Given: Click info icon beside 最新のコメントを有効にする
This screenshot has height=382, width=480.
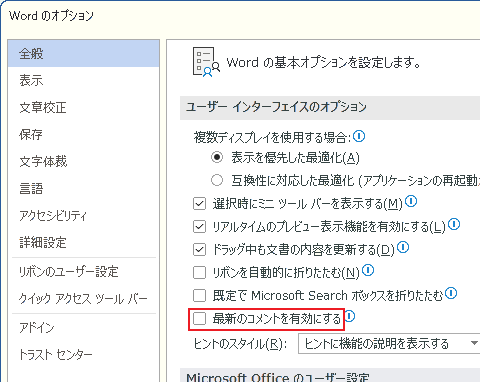Looking at the screenshot, I should click(x=349, y=316).
